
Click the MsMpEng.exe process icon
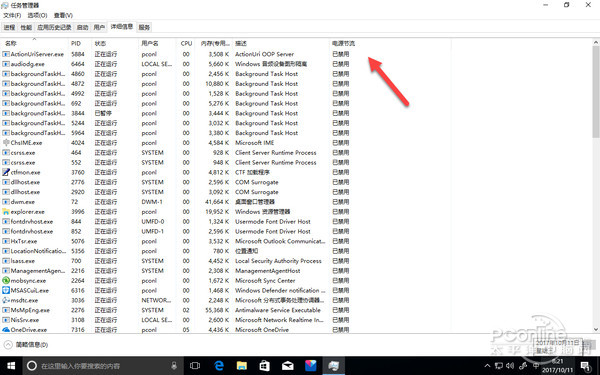(x=6, y=310)
